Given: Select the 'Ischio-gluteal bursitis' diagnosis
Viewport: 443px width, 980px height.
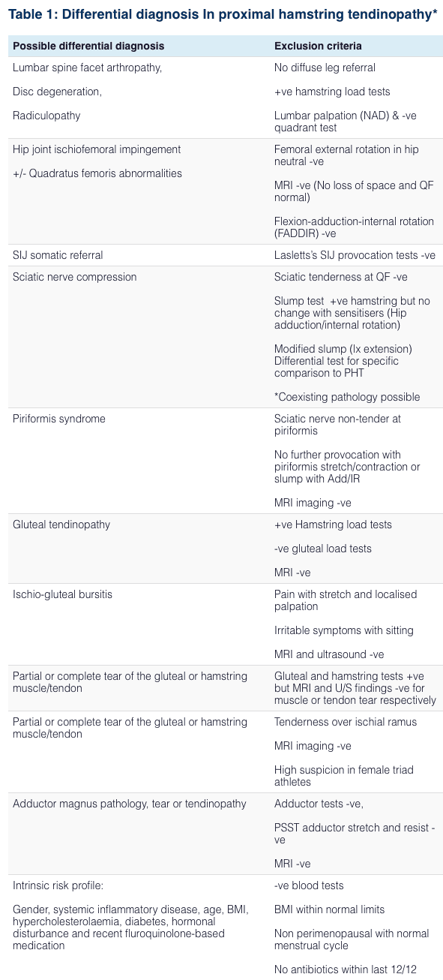Looking at the screenshot, I should 63,594.
